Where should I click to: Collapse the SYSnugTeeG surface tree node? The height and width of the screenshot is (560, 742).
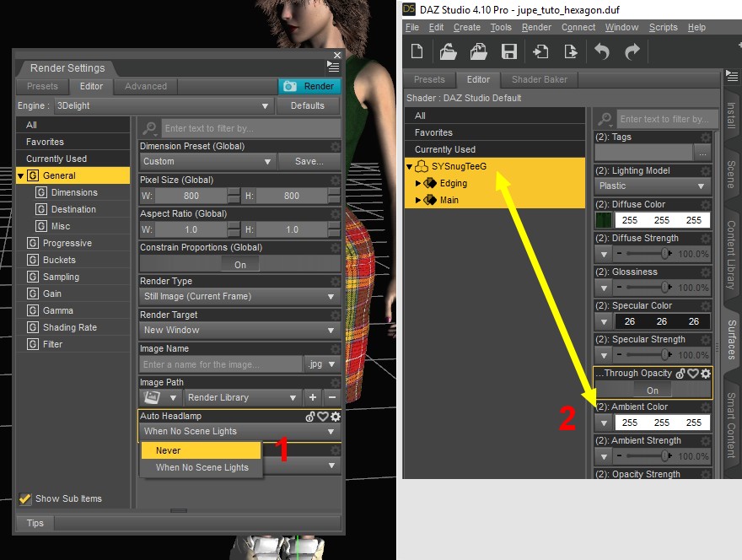coord(409,167)
